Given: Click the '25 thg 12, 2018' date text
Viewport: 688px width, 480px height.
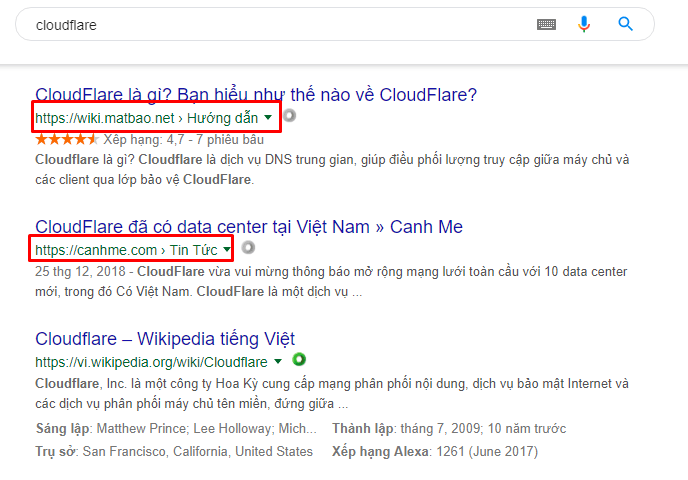Looking at the screenshot, I should pos(80,272).
